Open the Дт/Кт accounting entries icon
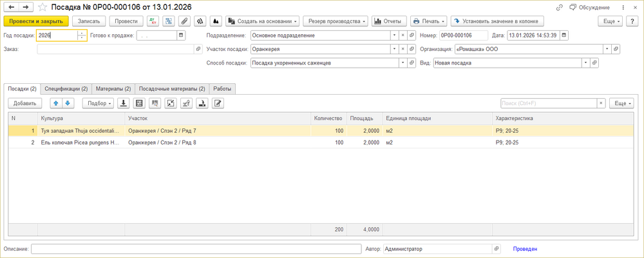644x258 pixels. click(x=153, y=21)
